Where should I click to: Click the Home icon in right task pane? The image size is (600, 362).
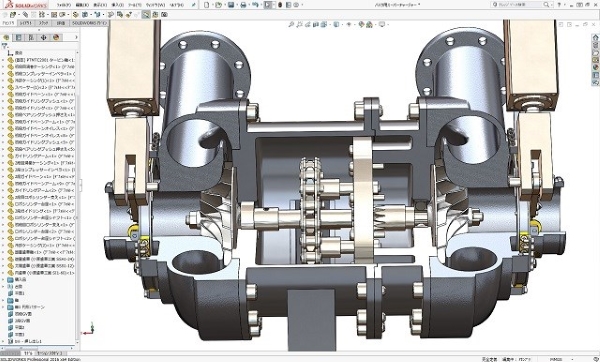[x=595, y=38]
